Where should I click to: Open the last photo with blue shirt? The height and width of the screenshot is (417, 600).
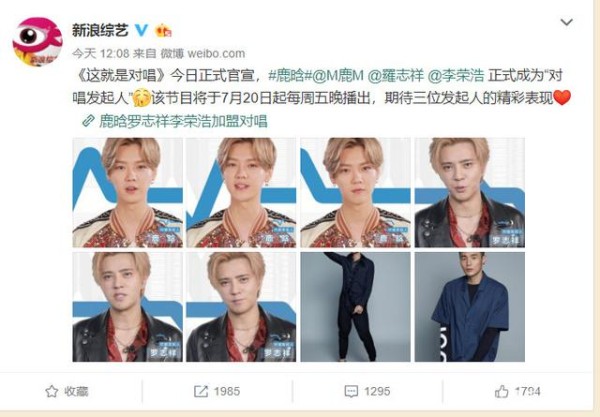(x=470, y=306)
